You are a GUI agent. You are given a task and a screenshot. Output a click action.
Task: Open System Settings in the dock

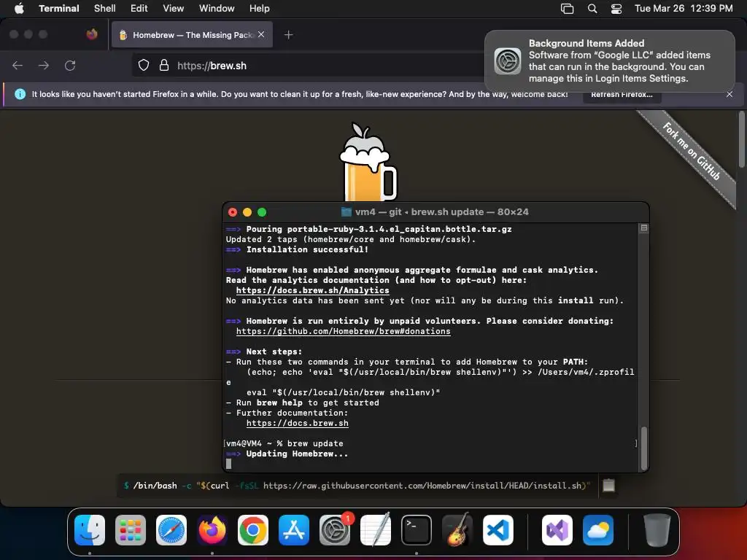(334, 530)
